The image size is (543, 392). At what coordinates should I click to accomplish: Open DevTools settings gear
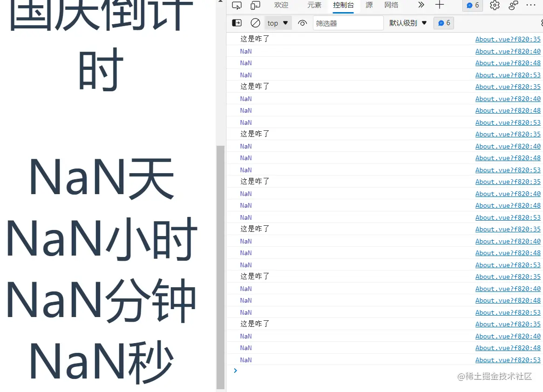coord(495,5)
